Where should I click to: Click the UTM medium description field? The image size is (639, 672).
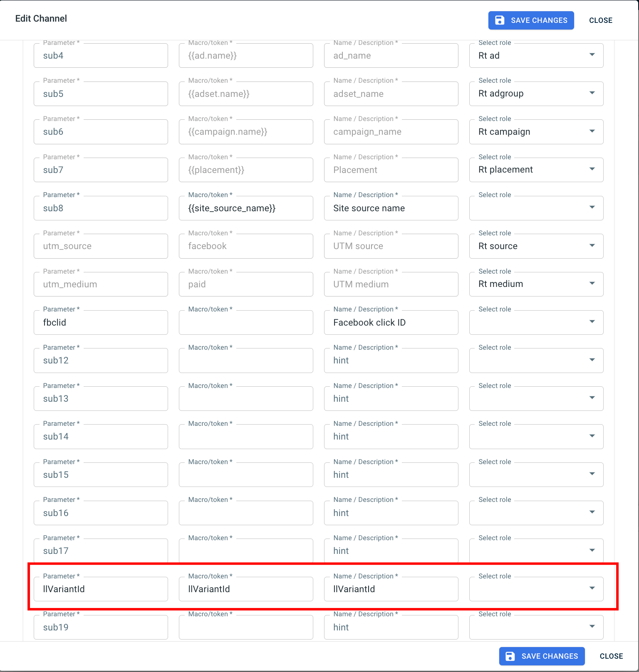[x=391, y=284]
